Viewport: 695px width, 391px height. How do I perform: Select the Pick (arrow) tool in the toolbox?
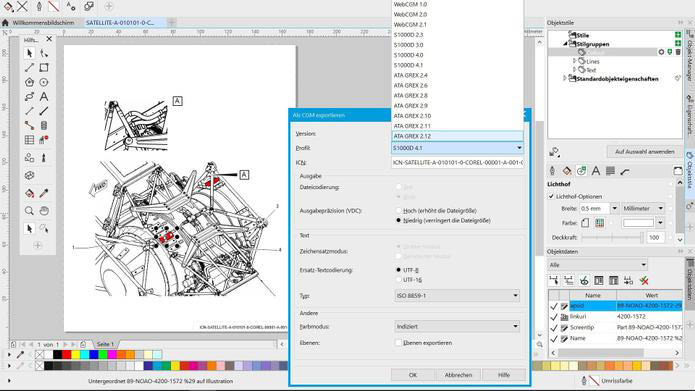coord(29,53)
